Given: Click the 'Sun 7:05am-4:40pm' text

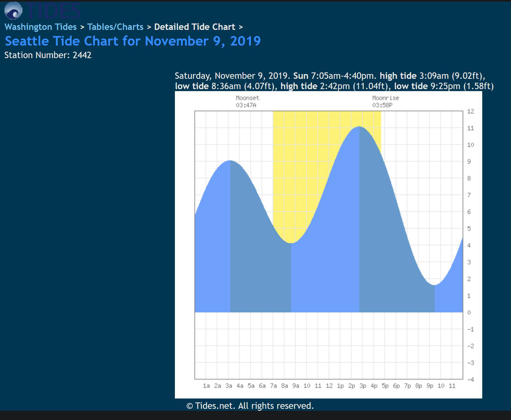Looking at the screenshot, I should (334, 76).
